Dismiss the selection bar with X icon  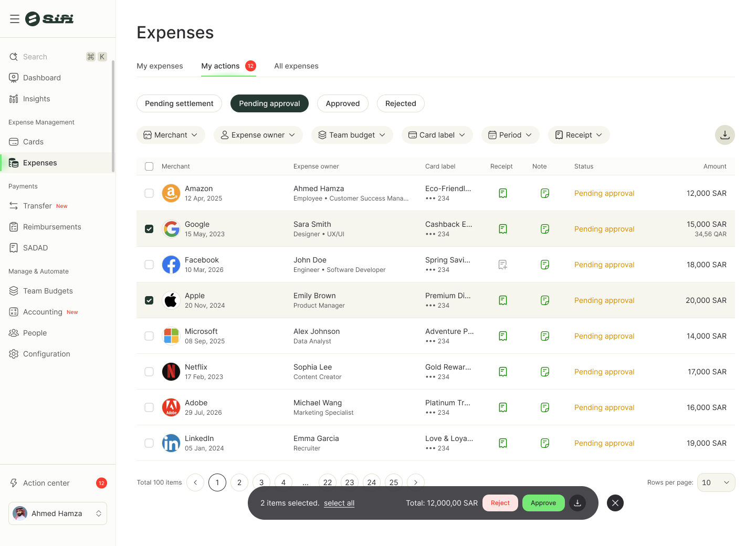pyautogui.click(x=615, y=503)
